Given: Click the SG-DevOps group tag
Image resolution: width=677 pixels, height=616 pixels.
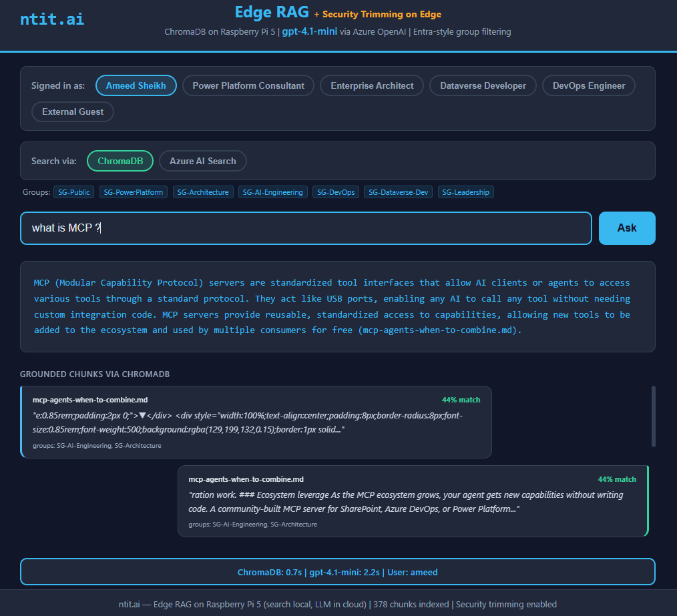Looking at the screenshot, I should pyautogui.click(x=336, y=192).
